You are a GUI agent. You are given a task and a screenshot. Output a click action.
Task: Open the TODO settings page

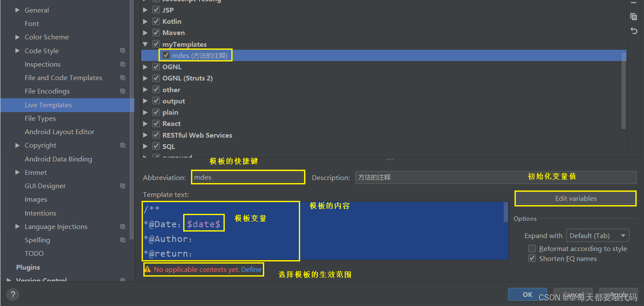point(34,253)
